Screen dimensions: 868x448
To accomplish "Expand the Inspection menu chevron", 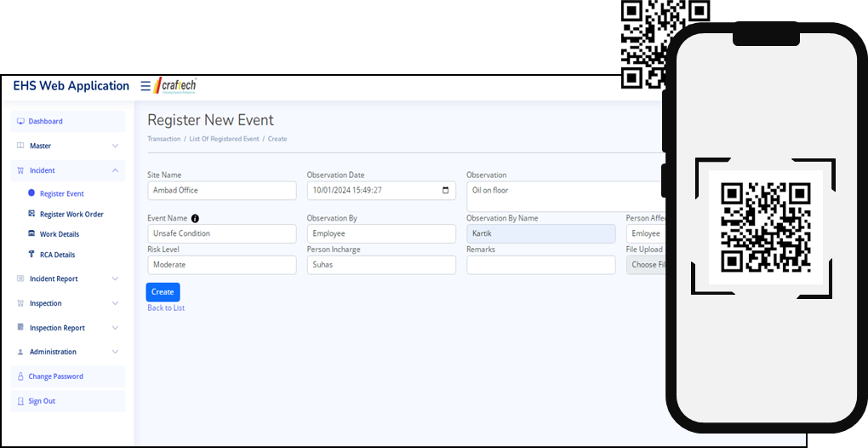I will click(115, 303).
